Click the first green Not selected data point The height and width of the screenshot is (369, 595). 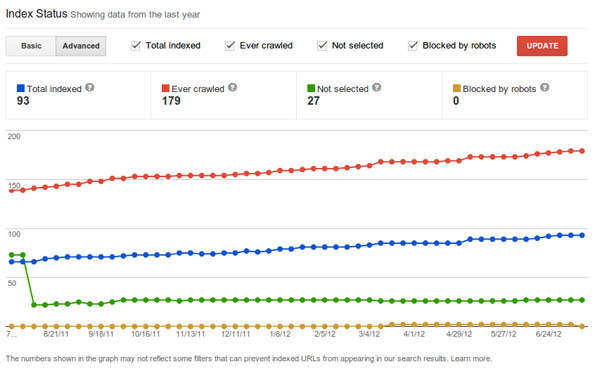pyautogui.click(x=11, y=255)
